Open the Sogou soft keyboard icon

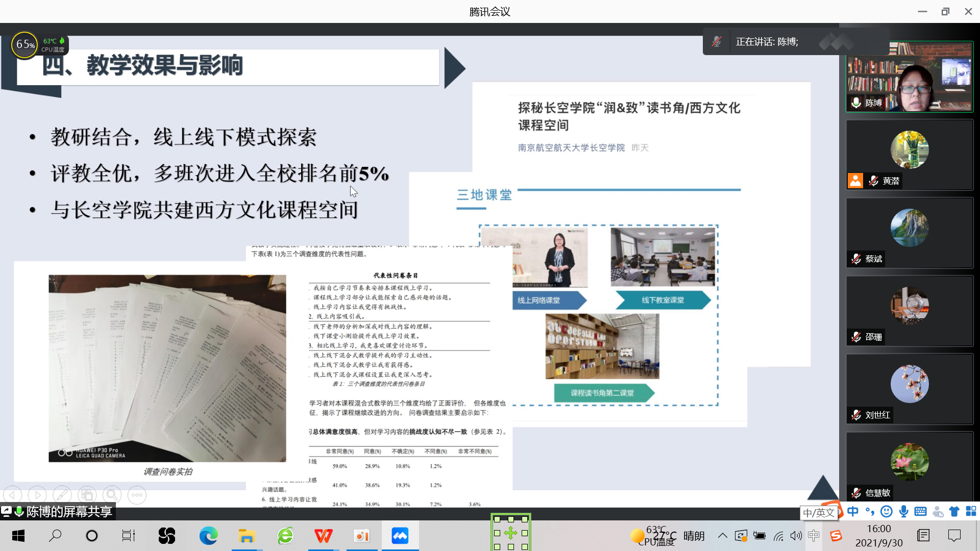coord(920,511)
